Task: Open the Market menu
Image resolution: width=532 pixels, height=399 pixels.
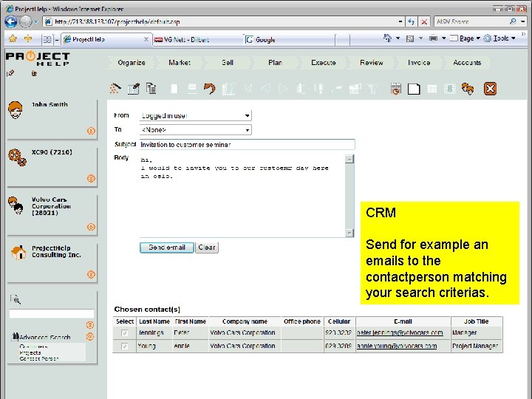Action: (180, 63)
